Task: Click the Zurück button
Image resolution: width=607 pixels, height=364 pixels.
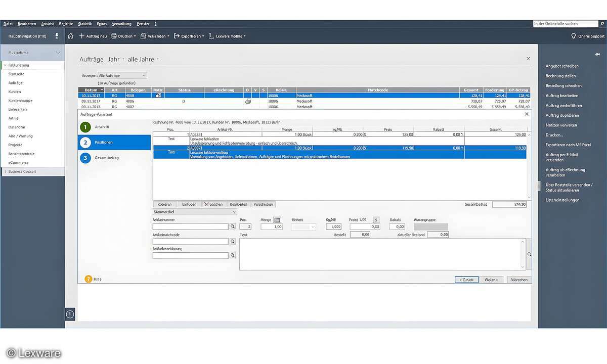Action: (466, 280)
